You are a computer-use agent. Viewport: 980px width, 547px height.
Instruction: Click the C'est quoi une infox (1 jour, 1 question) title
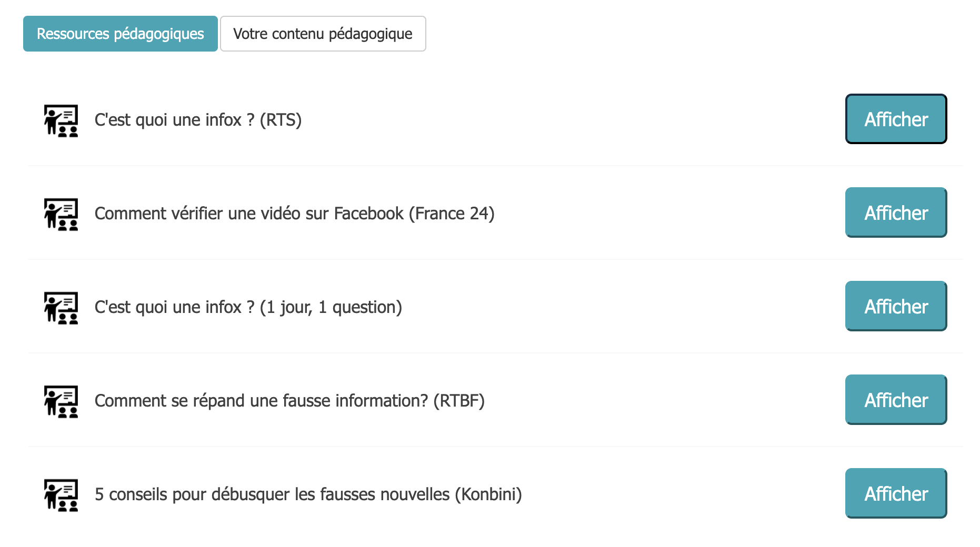pyautogui.click(x=248, y=307)
